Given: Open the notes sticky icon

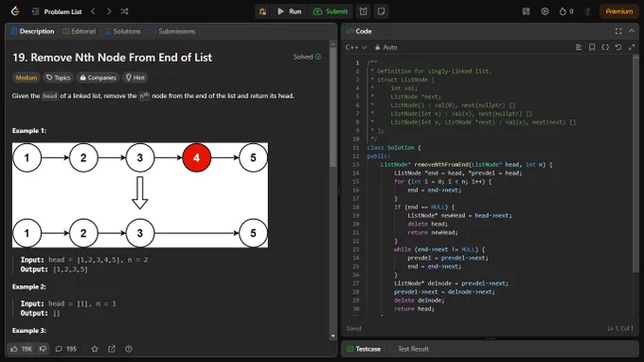Looking at the screenshot, I should coord(381,11).
